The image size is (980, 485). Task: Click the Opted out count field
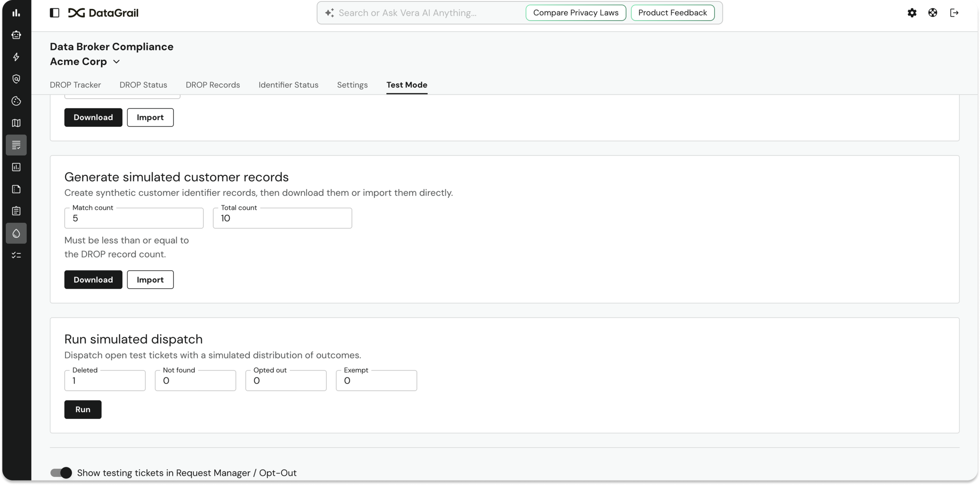coord(286,380)
